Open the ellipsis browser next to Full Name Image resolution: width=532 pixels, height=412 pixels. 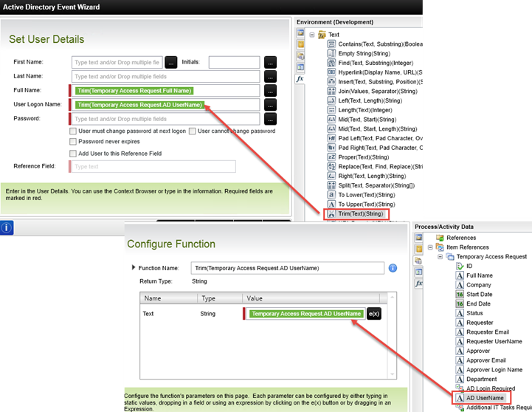[270, 91]
